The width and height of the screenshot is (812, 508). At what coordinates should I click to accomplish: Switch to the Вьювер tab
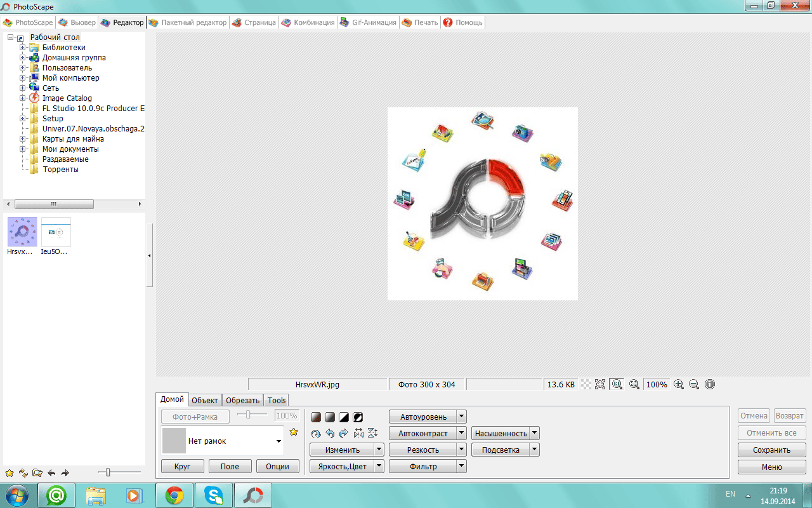click(x=77, y=22)
